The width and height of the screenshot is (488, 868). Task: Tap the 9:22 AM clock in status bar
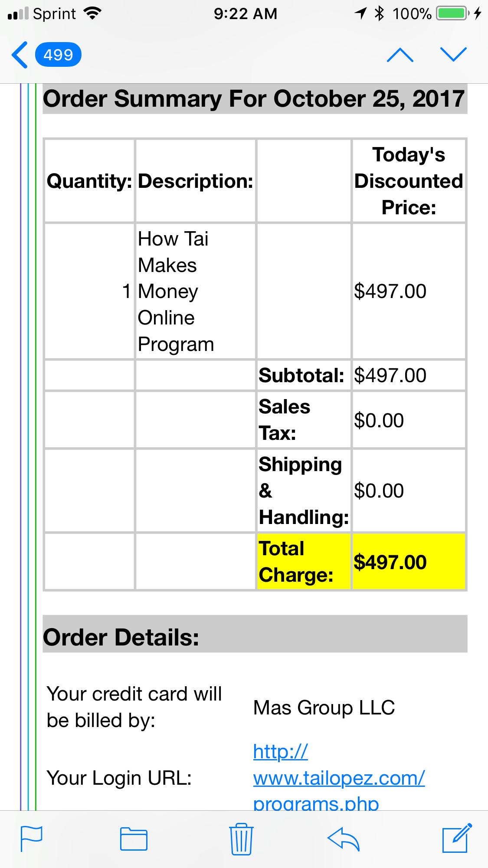[246, 13]
